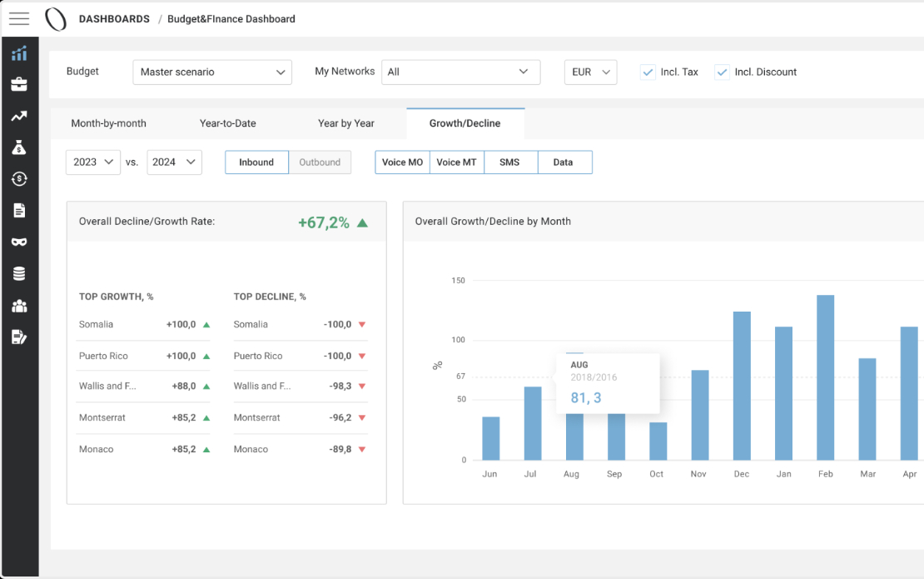The width and height of the screenshot is (924, 579).
Task: Open EUR currency dropdown
Action: (590, 72)
